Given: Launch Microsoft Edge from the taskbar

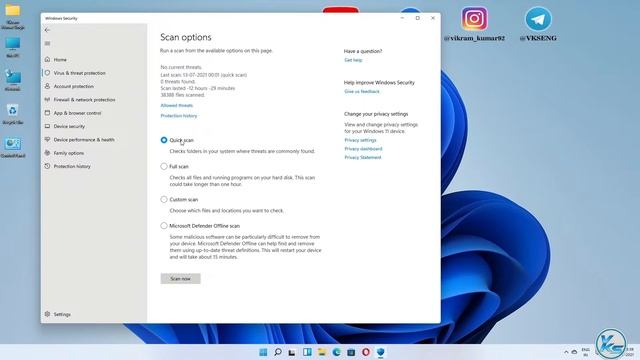Looking at the screenshot, I should coord(336,352).
